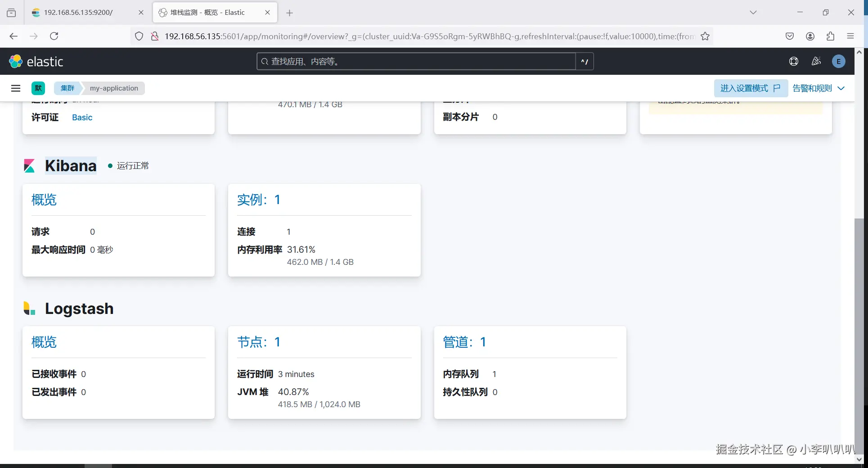The height and width of the screenshot is (468, 868).
Task: Click the 集群 breadcrumb
Action: click(x=67, y=88)
